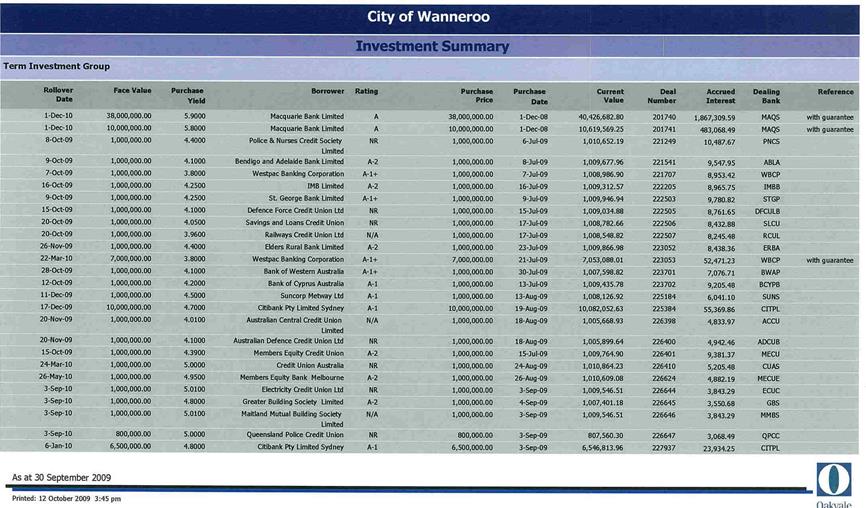Click the As at 30 September 2009 text

[61, 478]
